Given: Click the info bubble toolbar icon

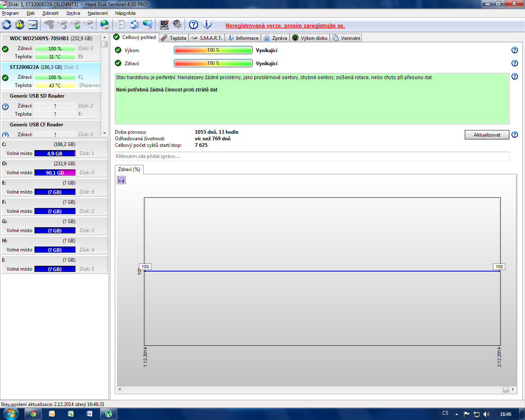Looking at the screenshot, I should [x=207, y=25].
